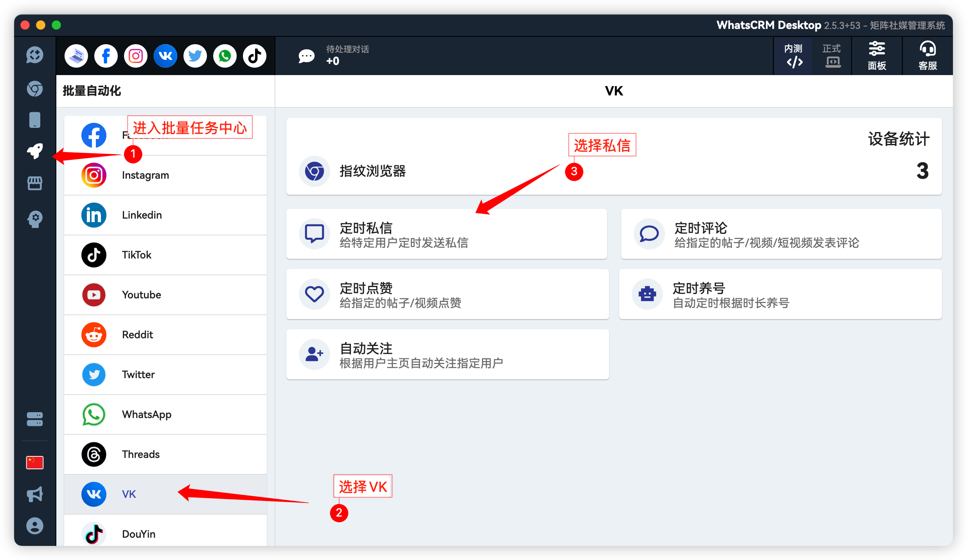Image resolution: width=967 pixels, height=560 pixels.
Task: Select 内测 beta environment mode
Action: pos(793,56)
